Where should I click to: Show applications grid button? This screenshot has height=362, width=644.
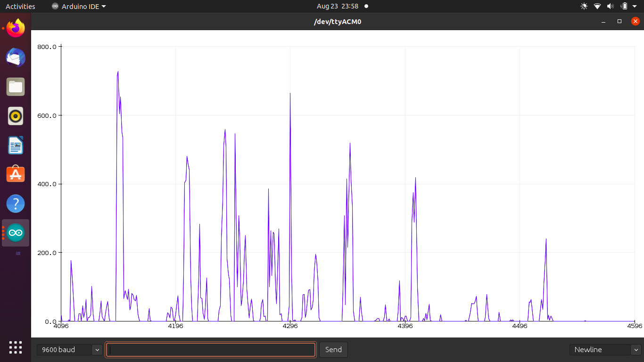(16, 347)
